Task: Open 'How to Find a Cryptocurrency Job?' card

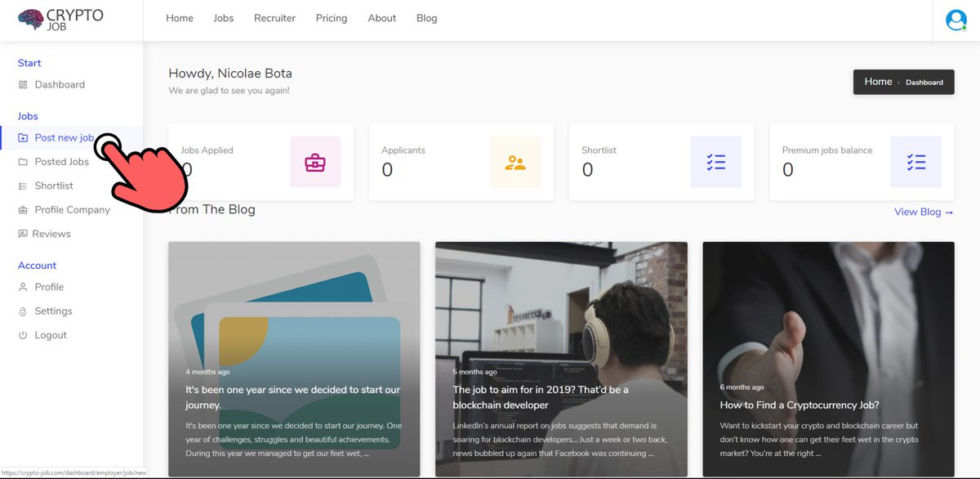Action: point(828,359)
